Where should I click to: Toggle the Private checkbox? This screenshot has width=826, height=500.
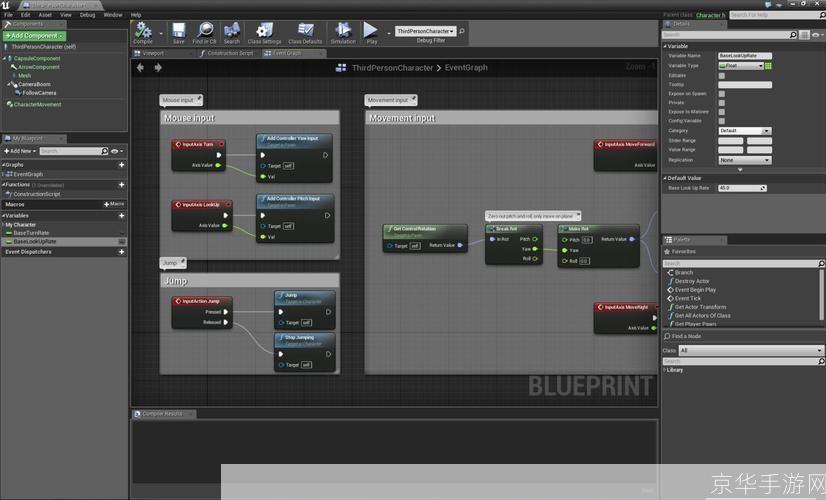722,103
